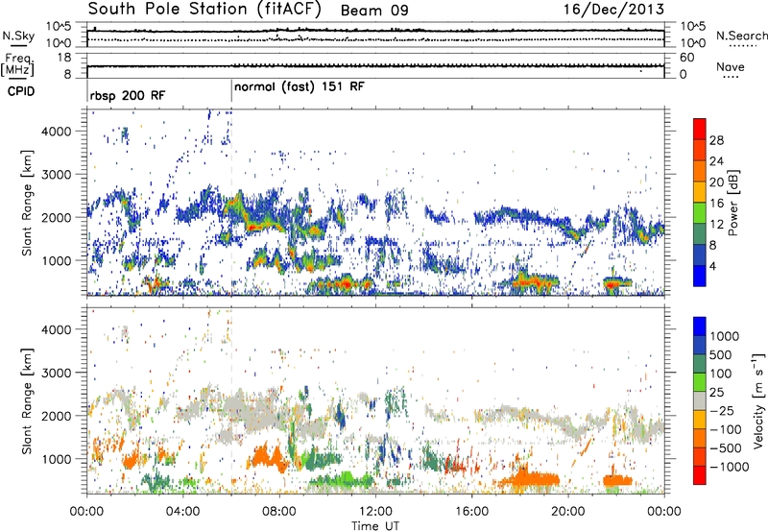This screenshot has height=532, width=768.
Task: Click the 28 label on power colorbar
Action: (716, 140)
